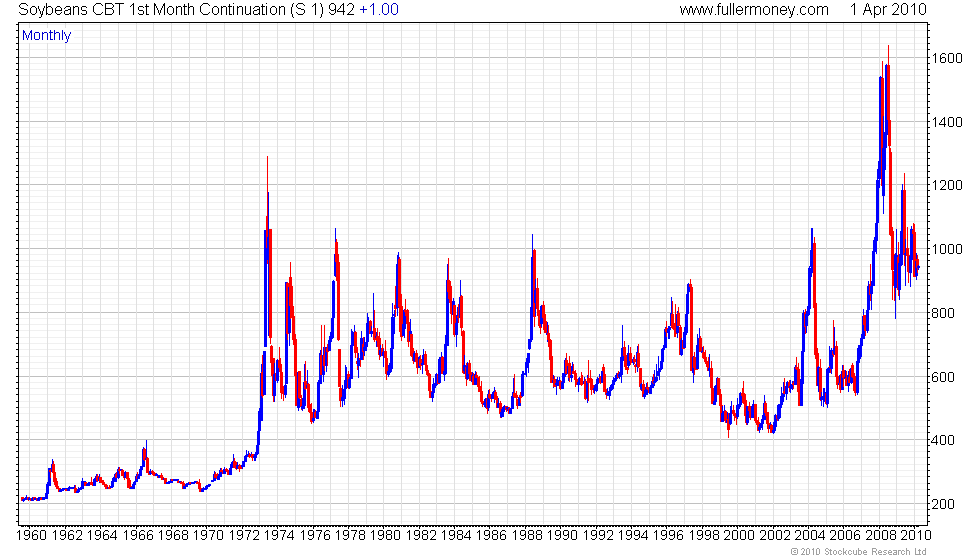
Task: Click the 1996 year label
Action: click(668, 536)
